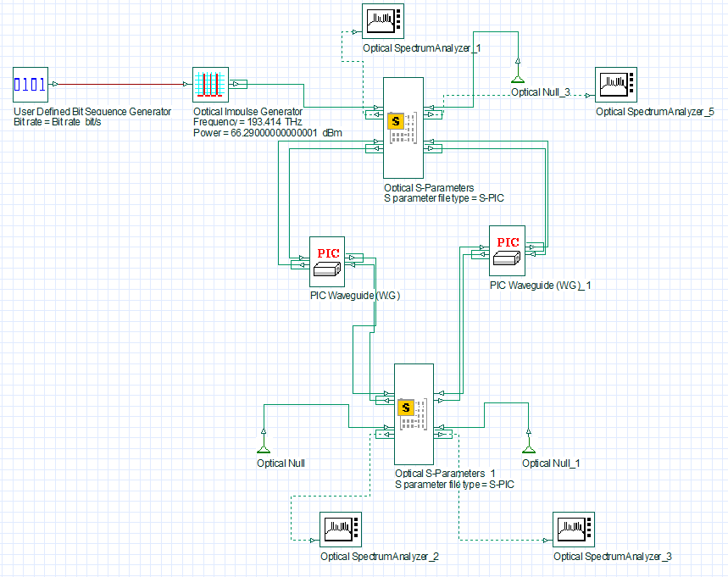Select the Bit rate parameter label text

pos(64,122)
